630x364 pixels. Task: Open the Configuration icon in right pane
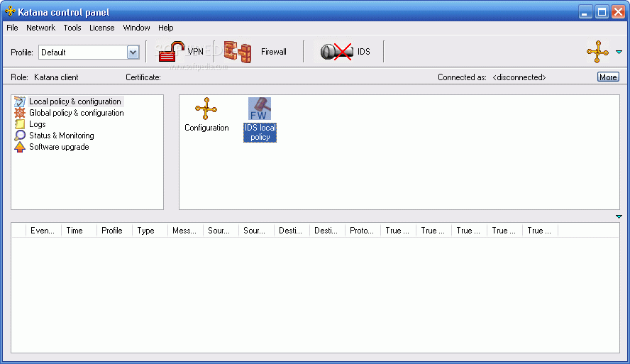206,109
